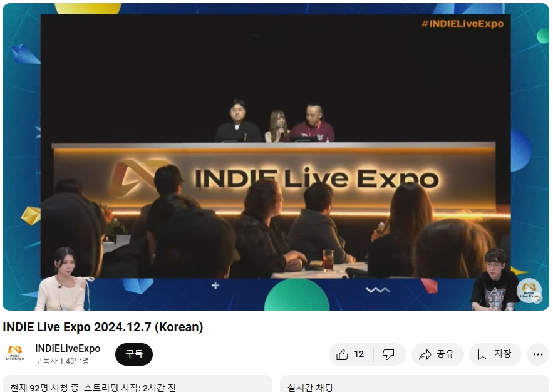The width and height of the screenshot is (553, 392).
Task: Expand description showing 현재 92명 시청 중
Action: click(137, 384)
